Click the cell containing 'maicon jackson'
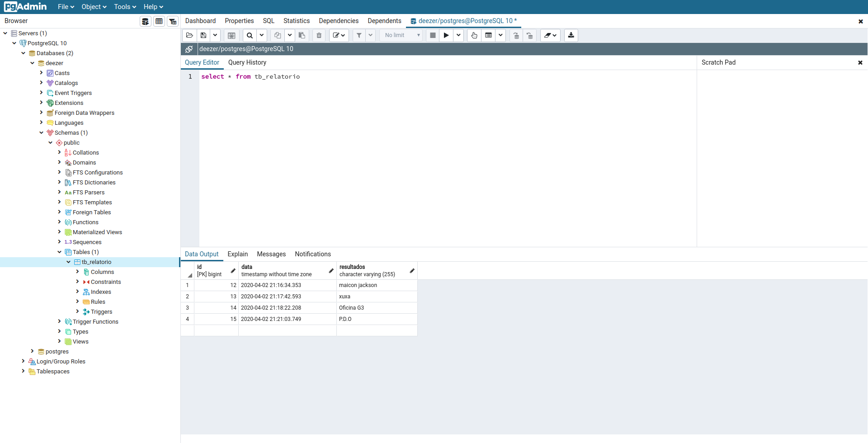This screenshot has height=443, width=868. click(x=377, y=285)
